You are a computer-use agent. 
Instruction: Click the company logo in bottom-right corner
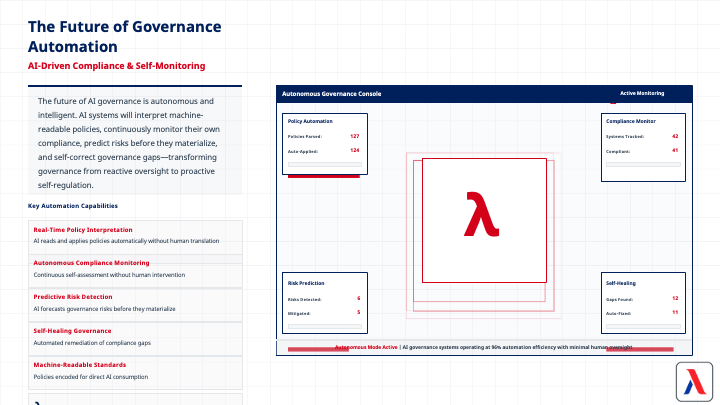[691, 381]
